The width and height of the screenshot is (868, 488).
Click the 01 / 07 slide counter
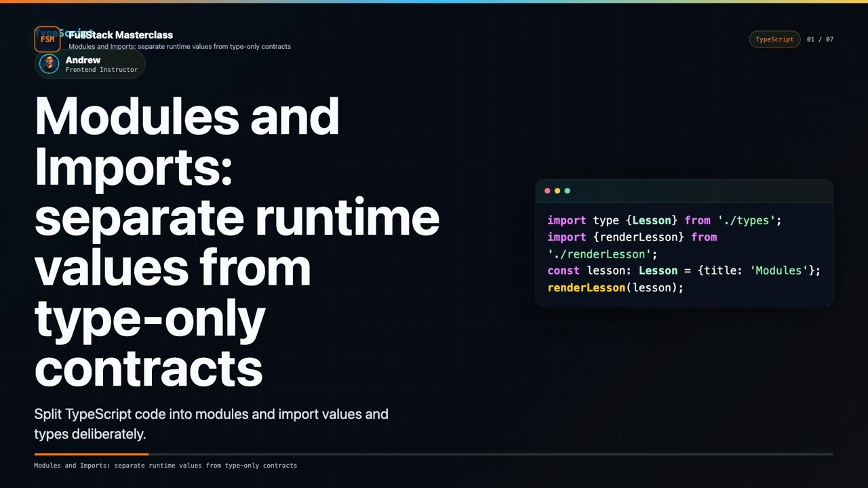[820, 39]
